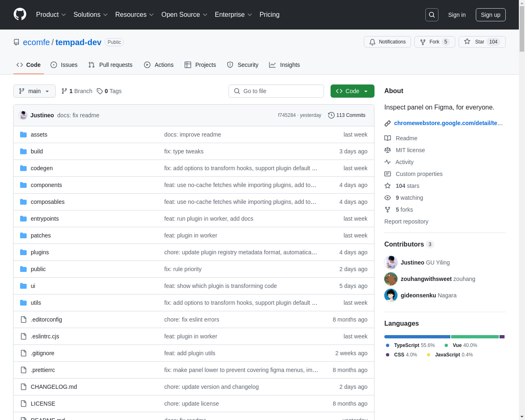Click the link chain icon in About

pyautogui.click(x=388, y=123)
